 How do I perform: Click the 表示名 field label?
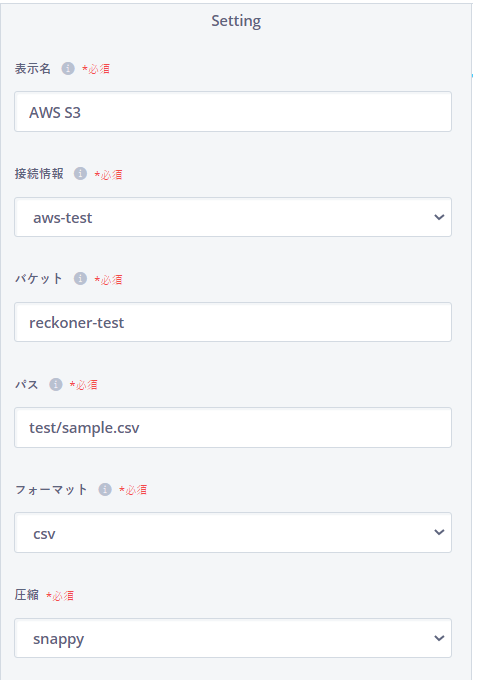coord(33,69)
